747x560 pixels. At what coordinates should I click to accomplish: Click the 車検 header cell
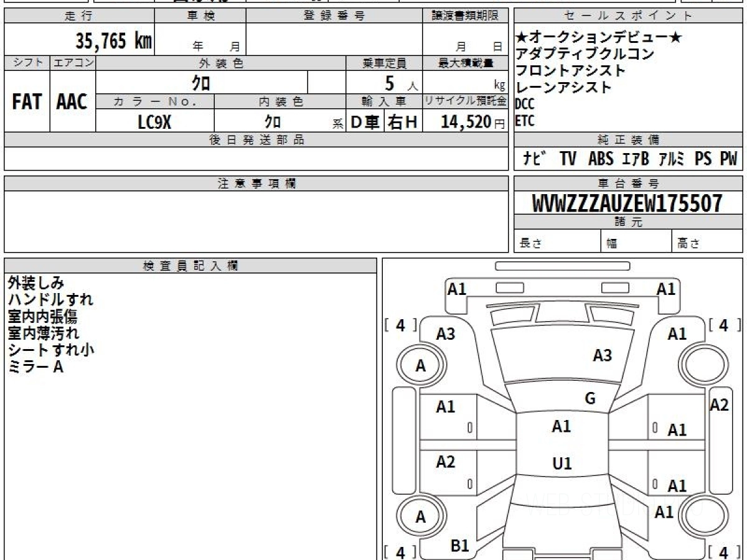(200, 16)
